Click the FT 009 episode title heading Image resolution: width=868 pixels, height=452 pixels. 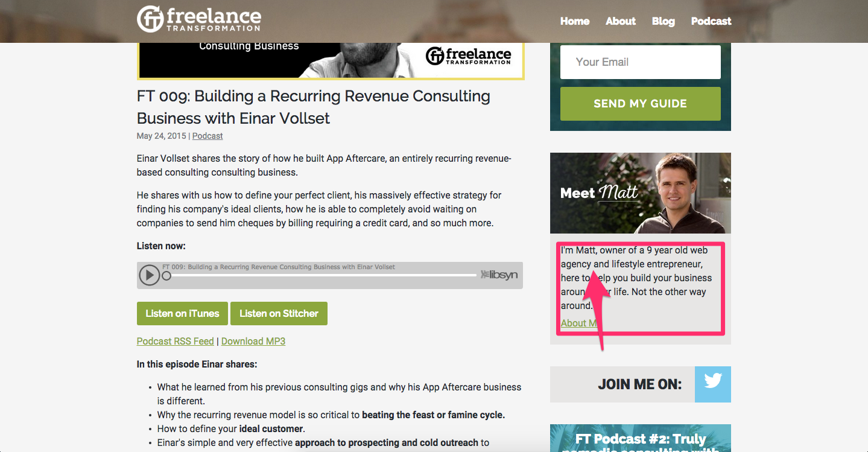[314, 107]
